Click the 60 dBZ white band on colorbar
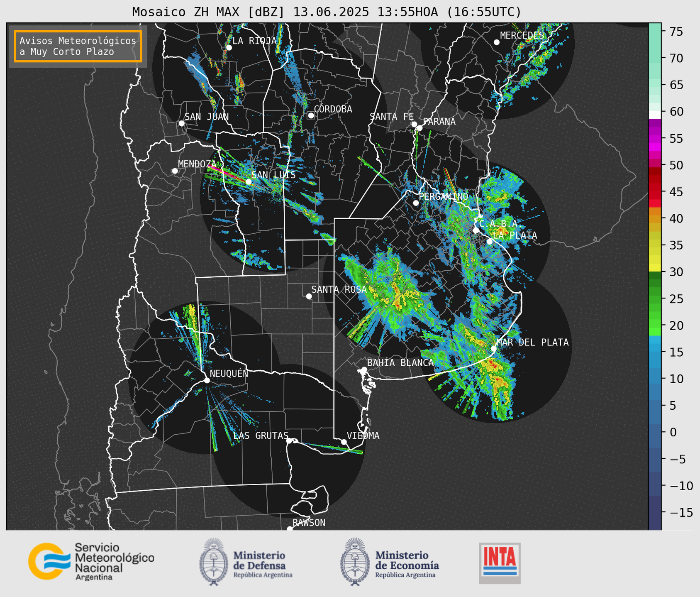 point(655,115)
